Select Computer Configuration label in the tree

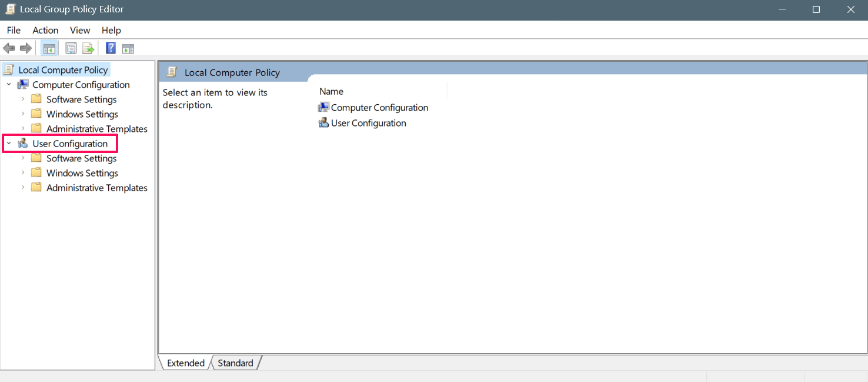81,85
